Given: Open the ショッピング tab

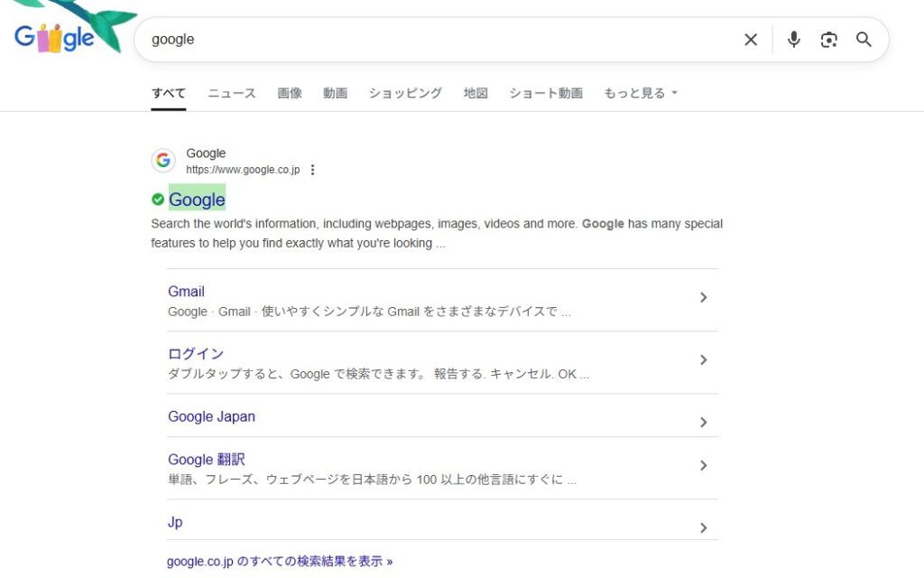Looking at the screenshot, I should [405, 93].
